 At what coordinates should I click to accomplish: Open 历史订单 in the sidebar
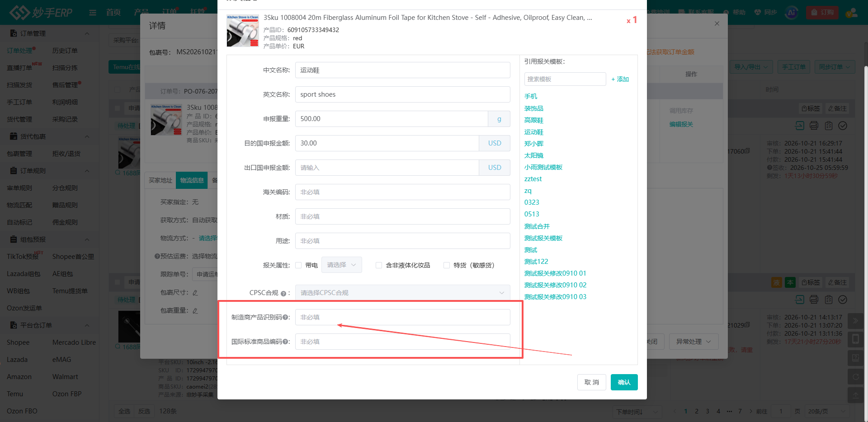tap(65, 51)
